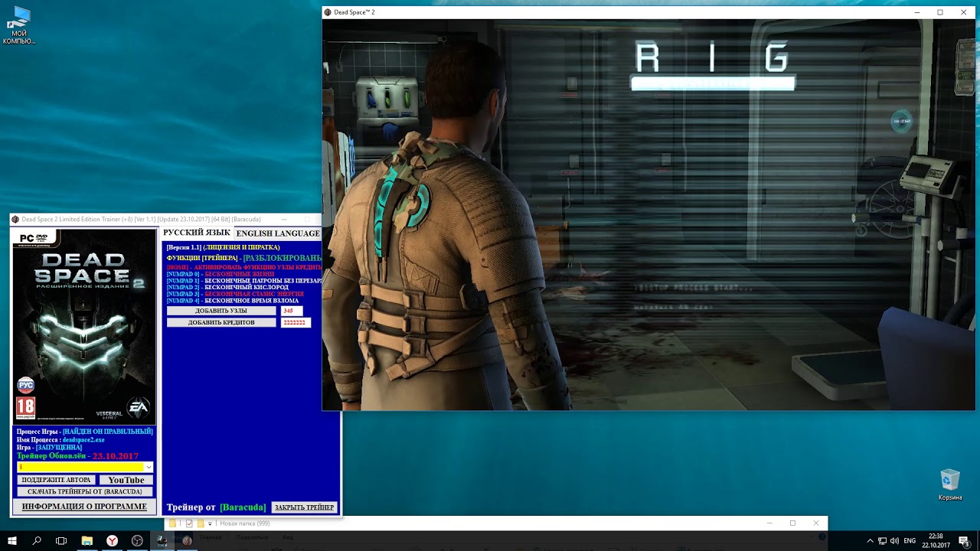
Task: Click the HOME hotkey line АКТИВИРОВАТЬ ФУНКЦИЮ
Action: pyautogui.click(x=244, y=267)
